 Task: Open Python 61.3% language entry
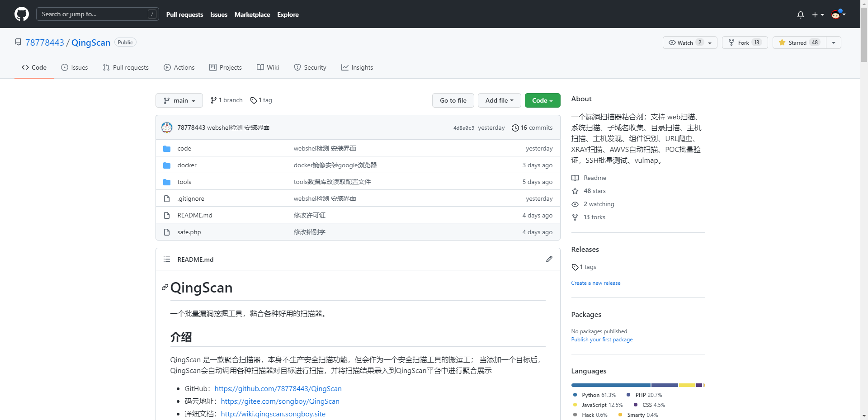594,395
